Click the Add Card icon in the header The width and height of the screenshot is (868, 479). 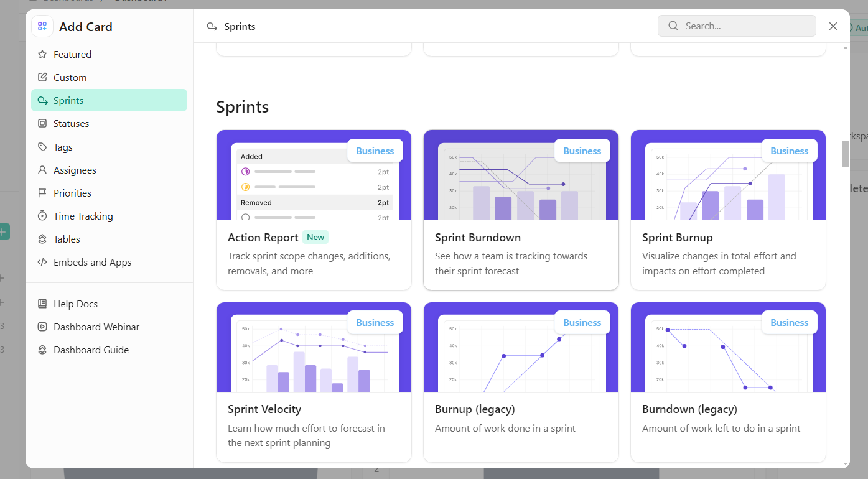[42, 26]
